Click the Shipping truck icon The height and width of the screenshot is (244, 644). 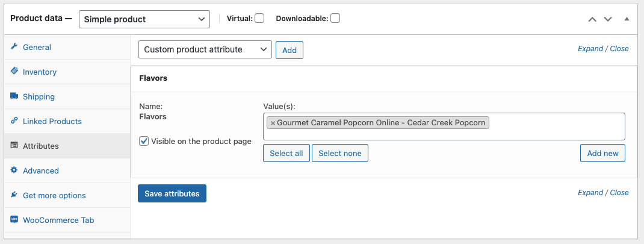tap(14, 96)
